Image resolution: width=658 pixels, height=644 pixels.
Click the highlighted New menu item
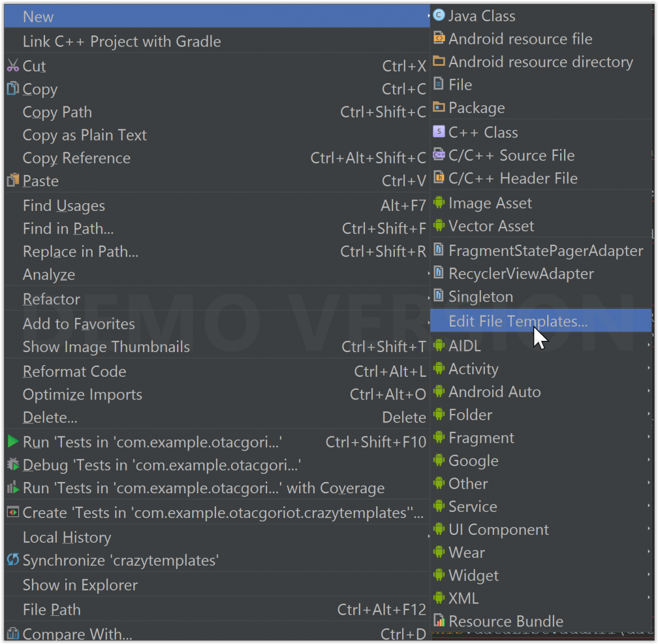pos(217,16)
